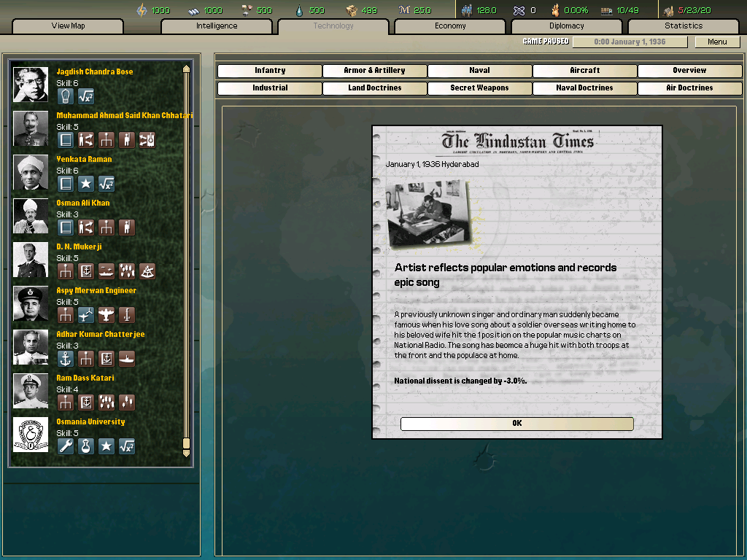
Task: Show the Aircraft technology category
Action: [x=585, y=71]
